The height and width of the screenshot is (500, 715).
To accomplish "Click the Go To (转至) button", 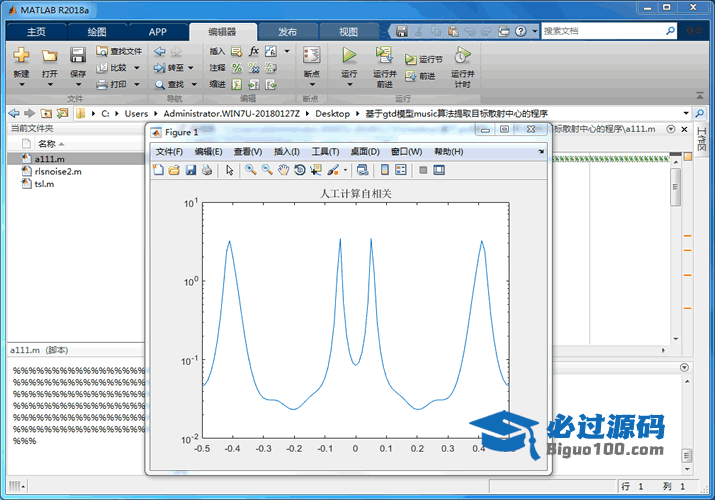I will pyautogui.click(x=168, y=68).
